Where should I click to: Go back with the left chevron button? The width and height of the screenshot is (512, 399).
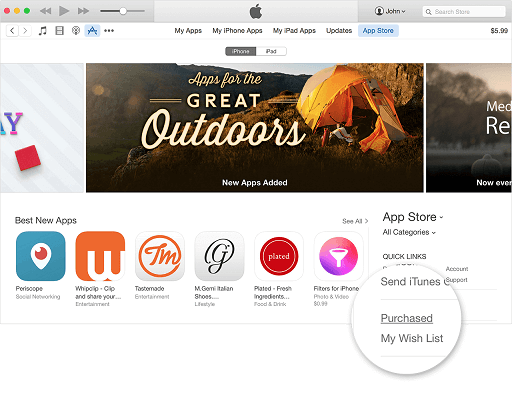click(12, 31)
